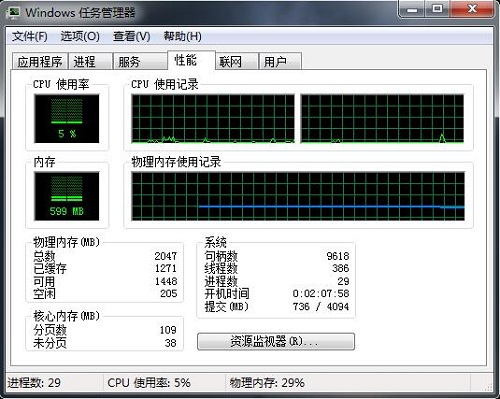Image resolution: width=500 pixels, height=399 pixels.
Task: Open 资源监视器(R)... button
Action: click(276, 341)
